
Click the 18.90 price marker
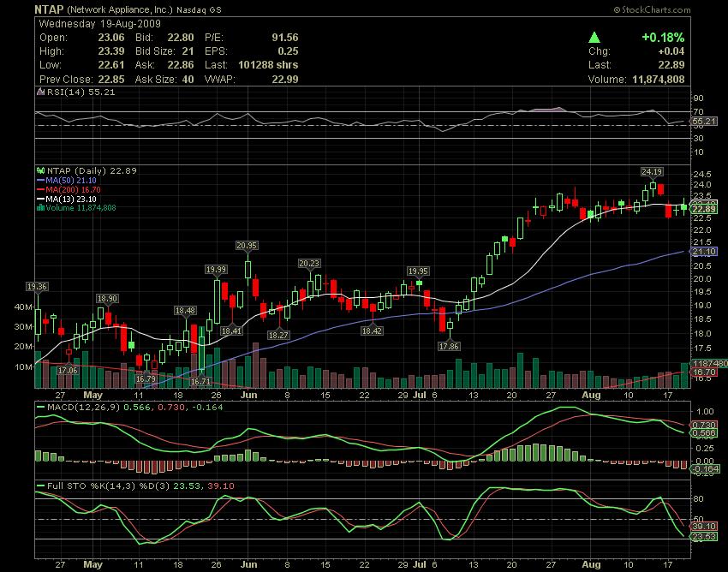point(107,299)
